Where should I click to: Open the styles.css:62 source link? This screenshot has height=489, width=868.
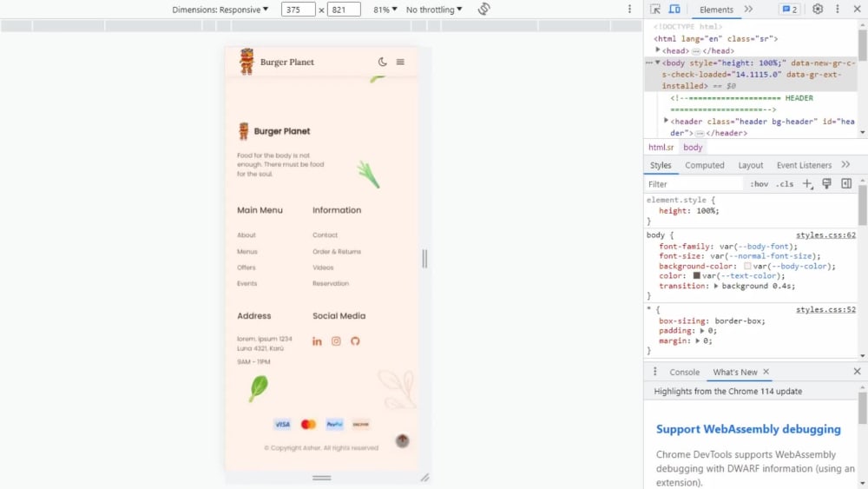[825, 235]
